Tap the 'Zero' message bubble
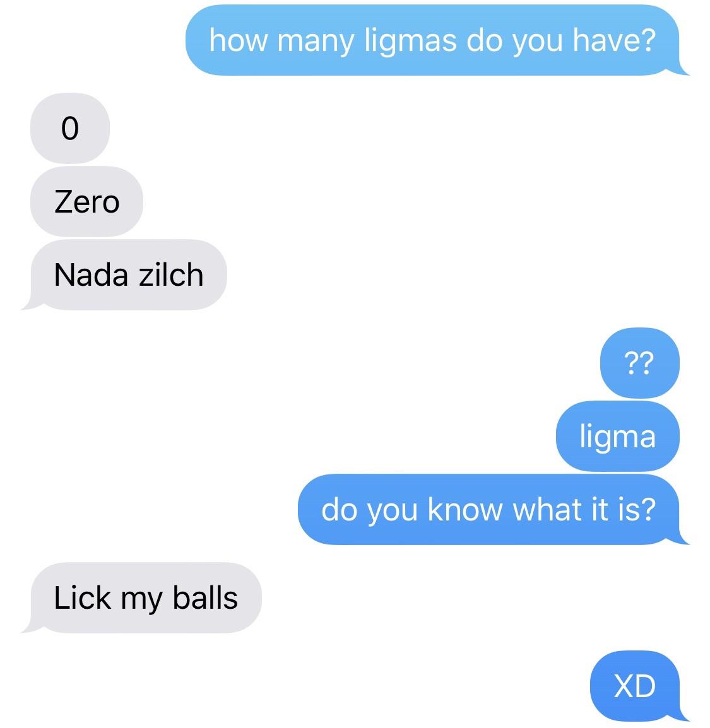The width and height of the screenshot is (710, 728). click(x=86, y=201)
